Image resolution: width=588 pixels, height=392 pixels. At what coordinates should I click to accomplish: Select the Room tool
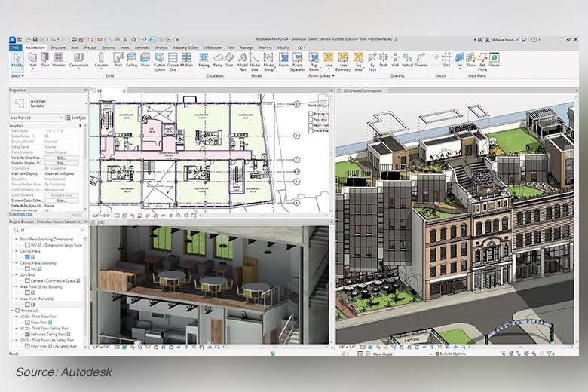(x=283, y=60)
